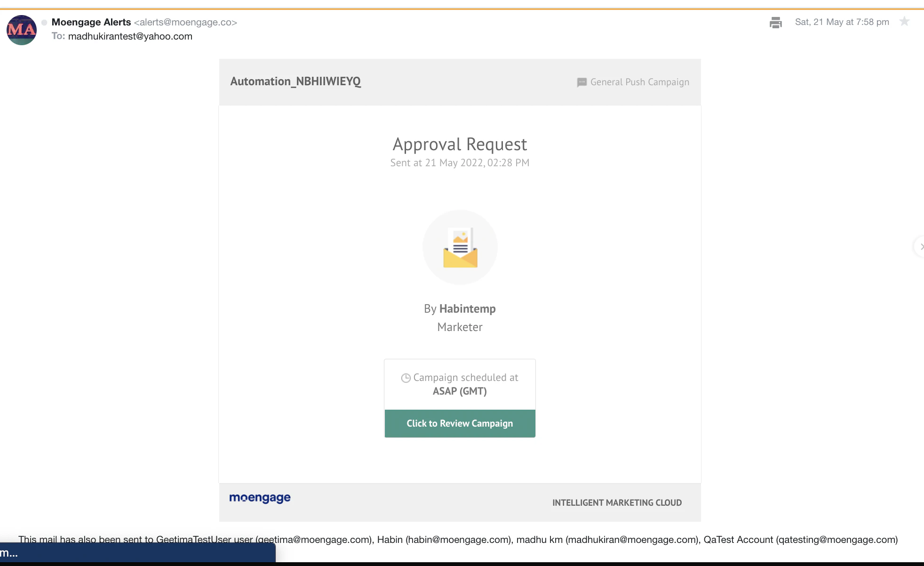
Task: Open the General Push Campaign label
Action: point(639,82)
